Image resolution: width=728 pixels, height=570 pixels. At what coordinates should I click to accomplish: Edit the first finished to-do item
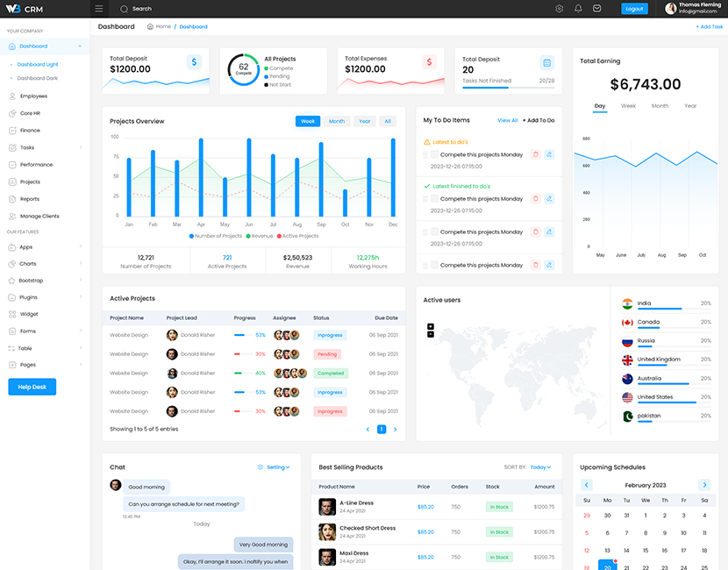pos(549,199)
